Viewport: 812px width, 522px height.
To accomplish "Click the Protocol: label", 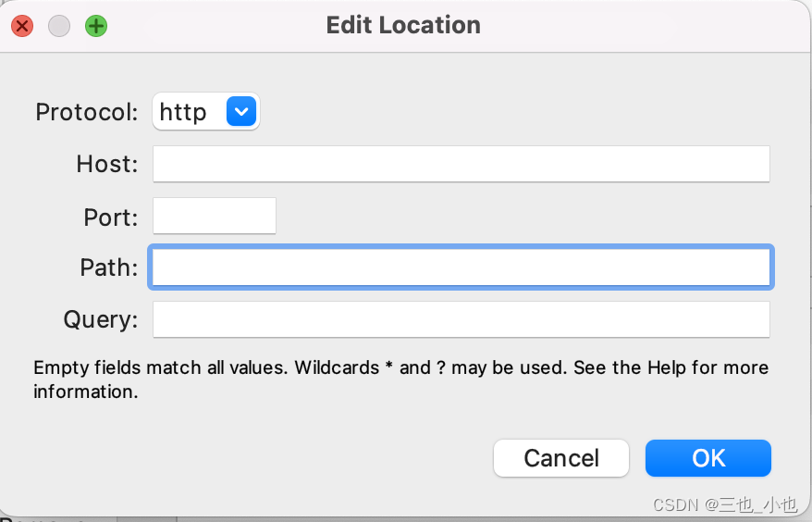I will click(87, 112).
